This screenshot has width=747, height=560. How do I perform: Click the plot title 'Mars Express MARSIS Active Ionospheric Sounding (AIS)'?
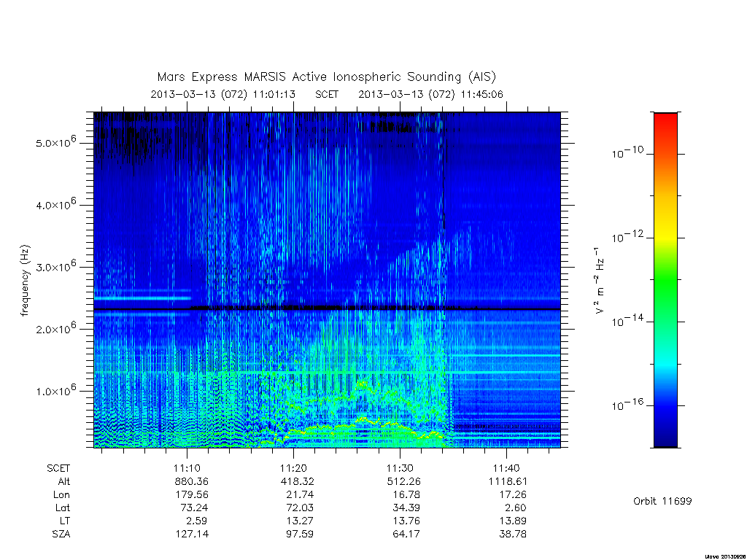pos(326,77)
